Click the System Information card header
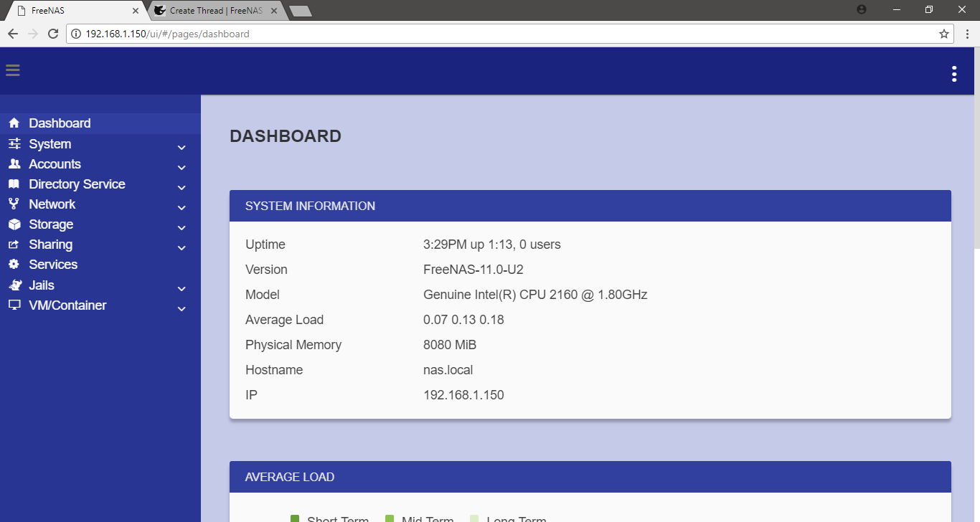The width and height of the screenshot is (980, 522). [590, 206]
